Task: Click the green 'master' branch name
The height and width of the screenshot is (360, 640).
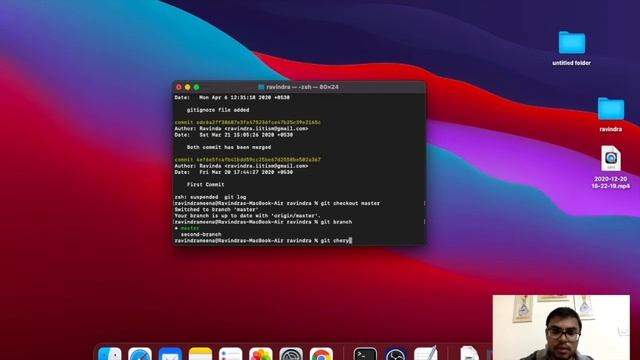Action: click(x=190, y=229)
